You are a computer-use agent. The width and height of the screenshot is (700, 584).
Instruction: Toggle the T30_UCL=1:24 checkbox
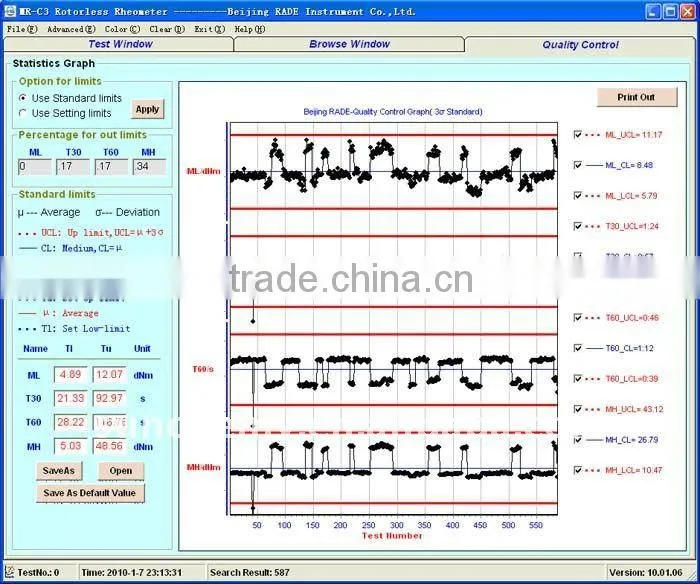[578, 226]
